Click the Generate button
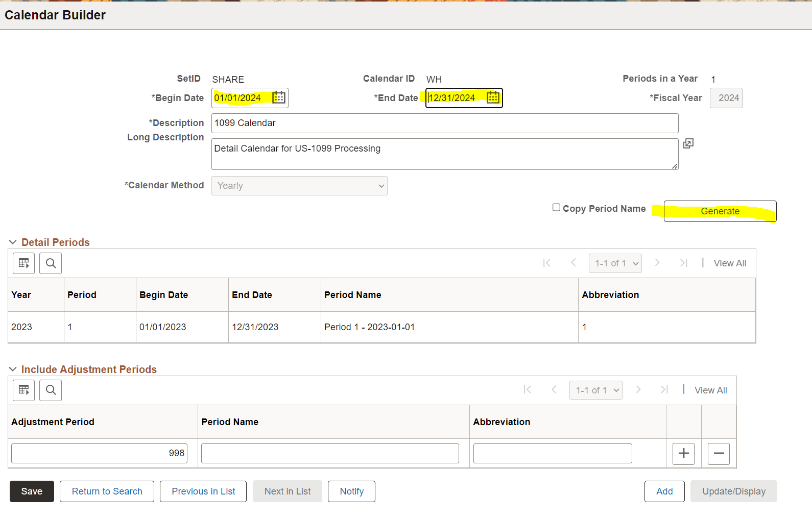The width and height of the screenshot is (812, 520). click(720, 211)
